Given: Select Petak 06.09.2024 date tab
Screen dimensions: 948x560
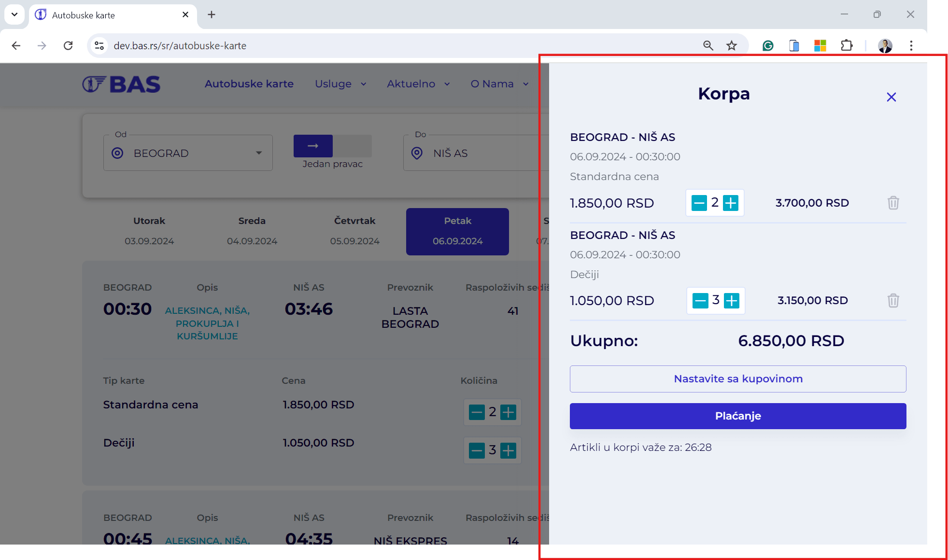Looking at the screenshot, I should 457,231.
